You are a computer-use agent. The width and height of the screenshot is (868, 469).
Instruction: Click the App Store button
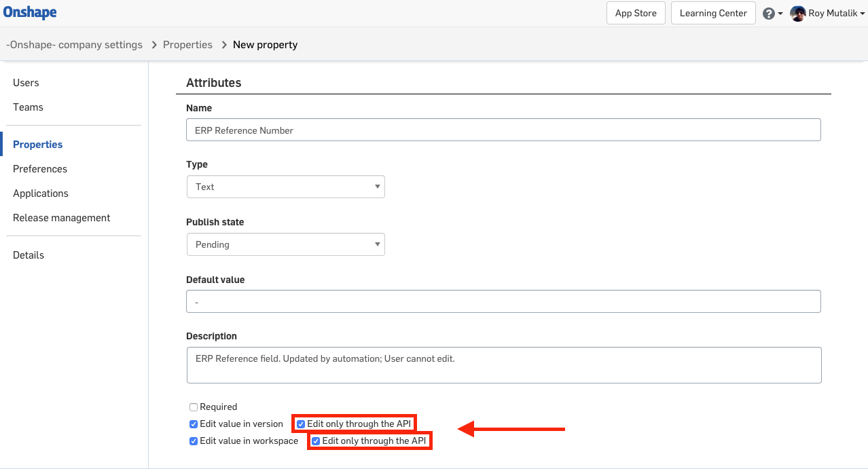[636, 13]
